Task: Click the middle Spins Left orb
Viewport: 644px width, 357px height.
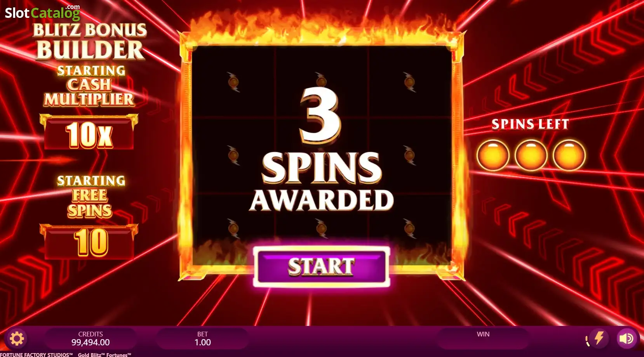Action: point(531,155)
